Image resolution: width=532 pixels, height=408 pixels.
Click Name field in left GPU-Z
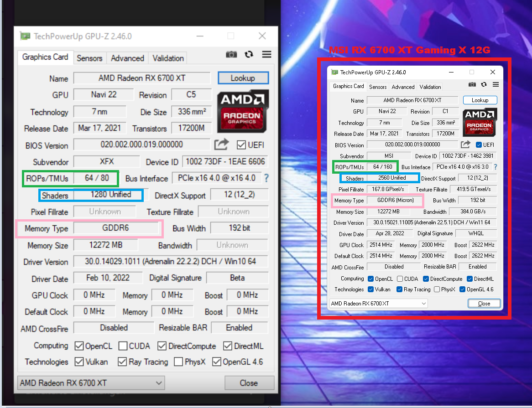142,78
